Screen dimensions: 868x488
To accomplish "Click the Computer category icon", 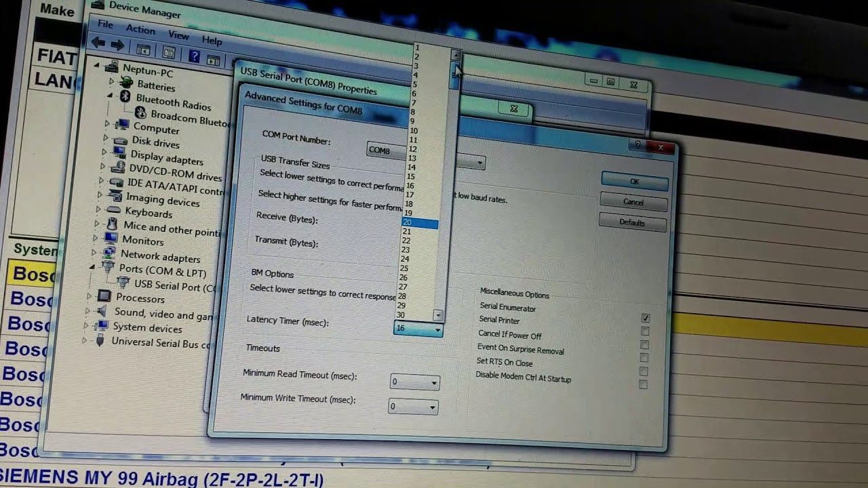I will tap(122, 125).
